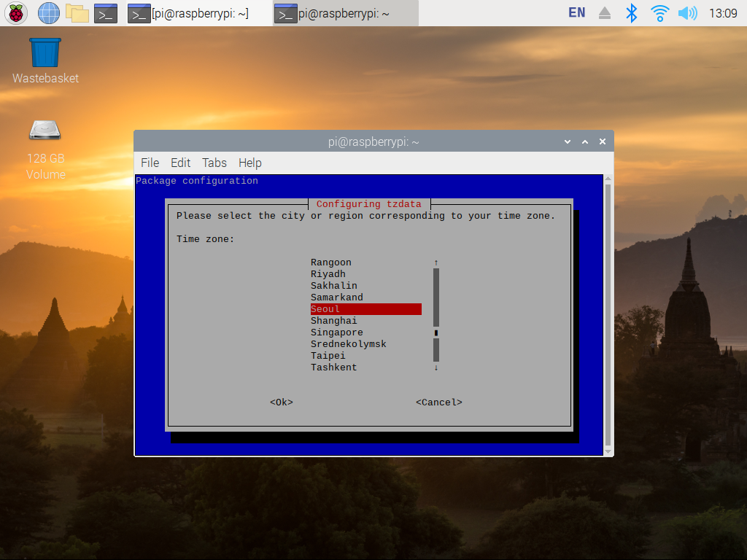Click the list's down arrow indicator
Image resolution: width=747 pixels, height=560 pixels.
tap(436, 367)
